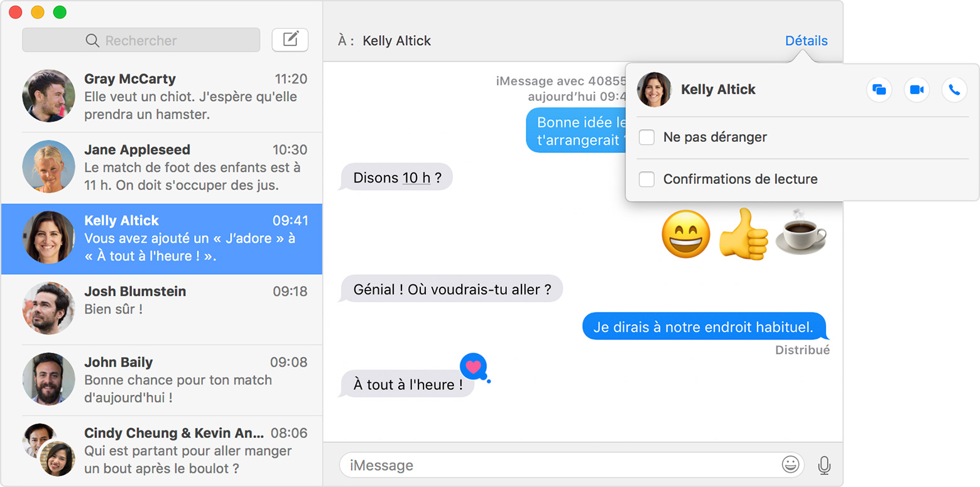Open Gray McCarty conversation
Viewport: 980px width, 487px height.
coord(162,97)
